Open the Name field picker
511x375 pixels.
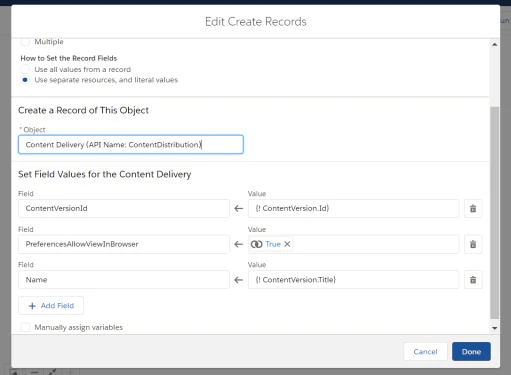124,280
